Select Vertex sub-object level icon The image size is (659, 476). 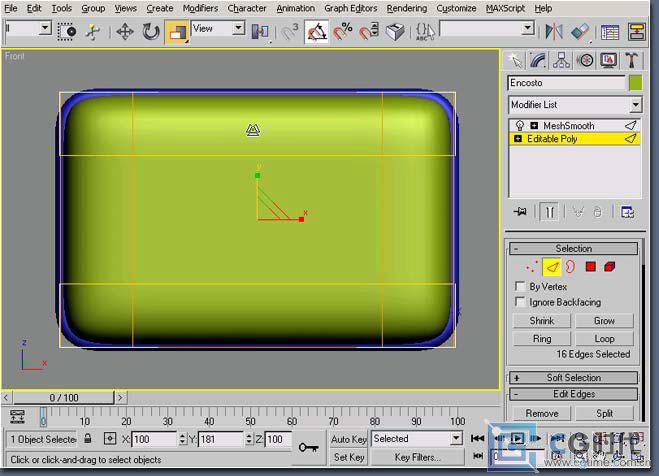pos(531,267)
